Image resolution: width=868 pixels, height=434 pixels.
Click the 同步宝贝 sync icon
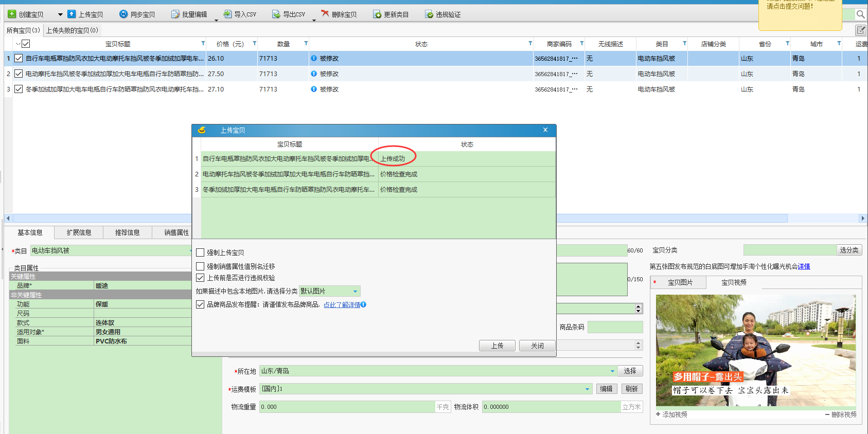[x=123, y=14]
